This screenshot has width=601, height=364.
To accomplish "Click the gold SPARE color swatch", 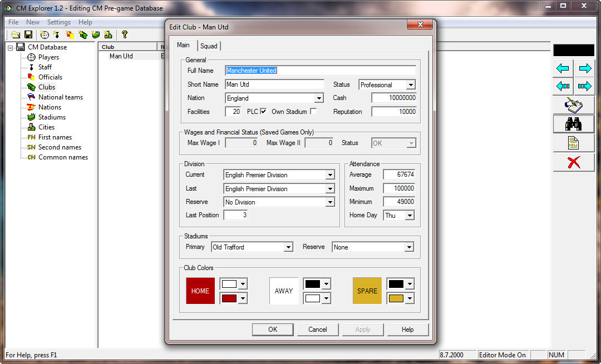I will tap(367, 291).
